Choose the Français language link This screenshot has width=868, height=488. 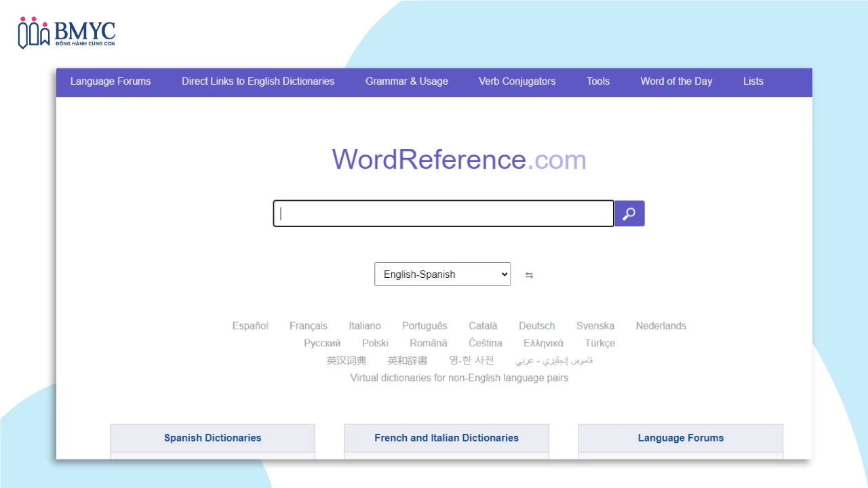[x=309, y=326]
